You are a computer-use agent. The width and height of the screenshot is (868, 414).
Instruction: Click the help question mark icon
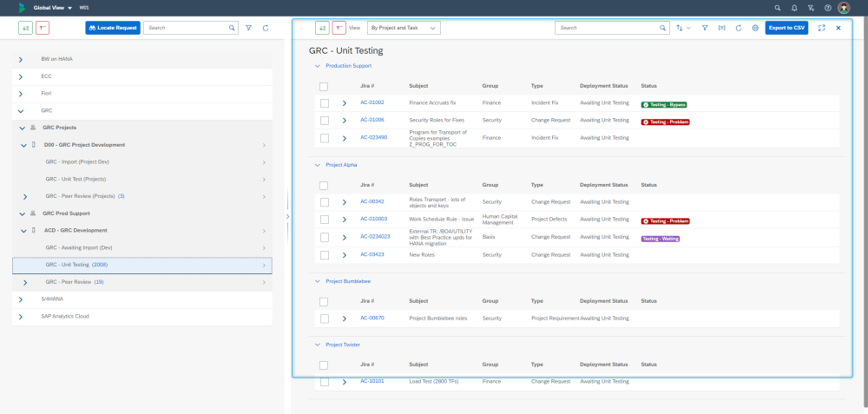[x=827, y=8]
